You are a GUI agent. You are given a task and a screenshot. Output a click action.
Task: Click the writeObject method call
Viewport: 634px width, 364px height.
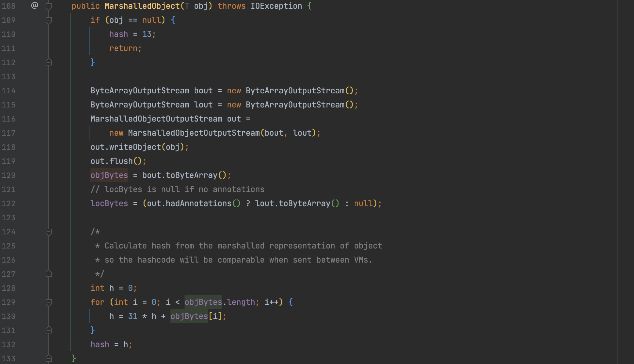coord(135,147)
